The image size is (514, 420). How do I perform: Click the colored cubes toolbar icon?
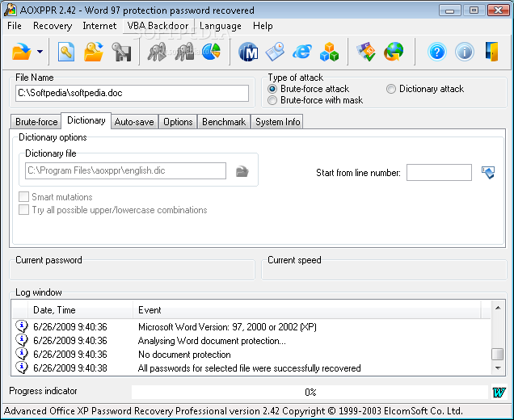click(329, 52)
